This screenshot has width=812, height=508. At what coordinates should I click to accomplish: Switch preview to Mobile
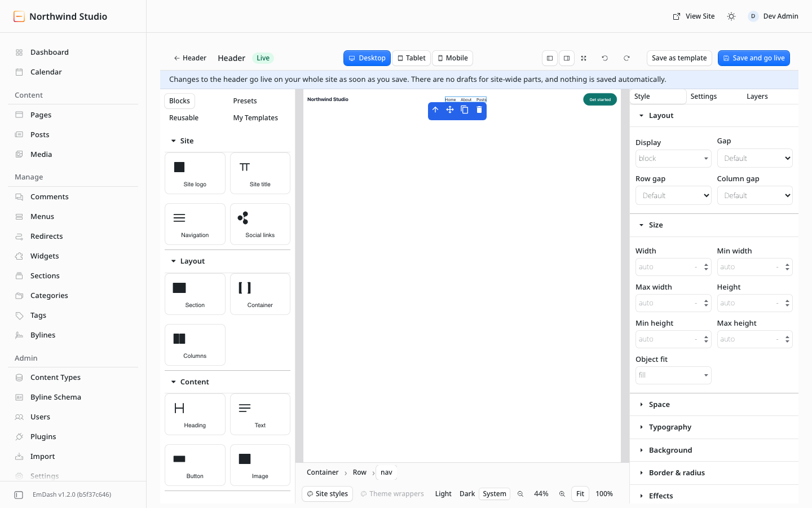click(453, 58)
